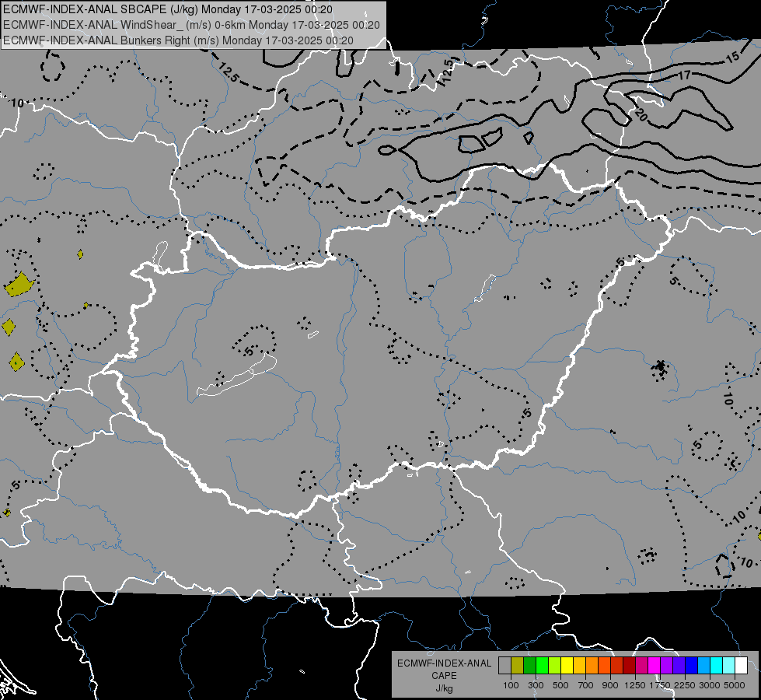Click the 17 contour label
Viewport: 761px width, 700px height.
pyautogui.click(x=684, y=75)
